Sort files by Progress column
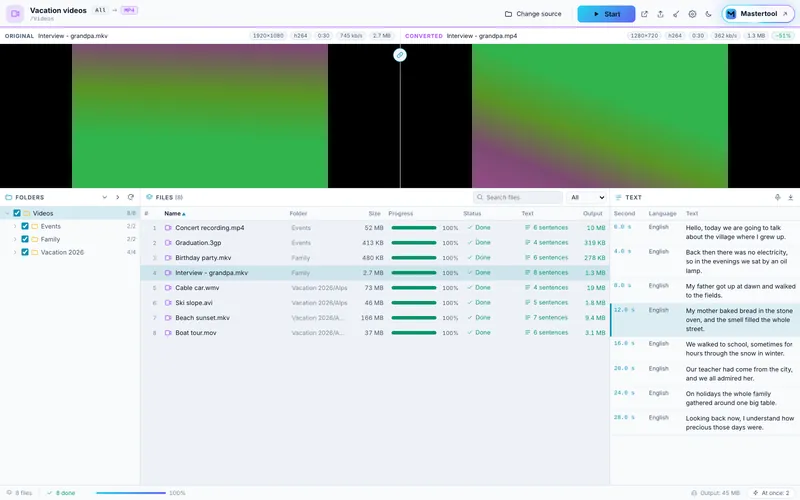 pos(401,214)
